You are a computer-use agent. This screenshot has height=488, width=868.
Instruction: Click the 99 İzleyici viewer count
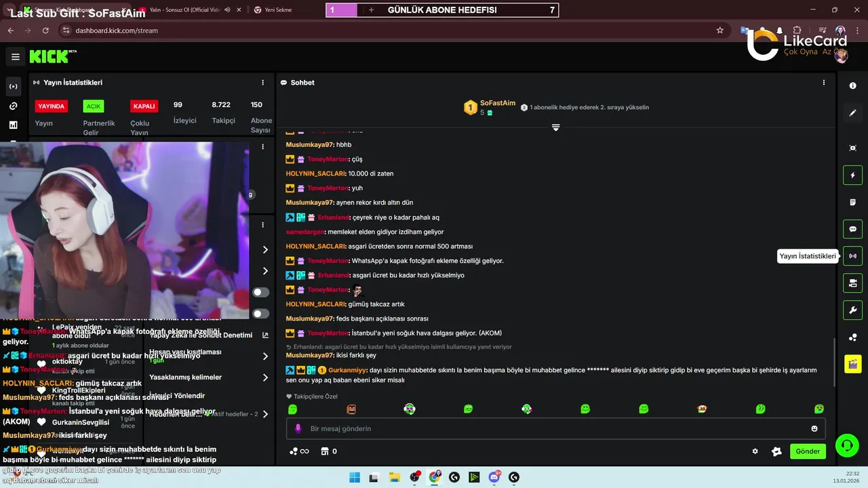178,105
